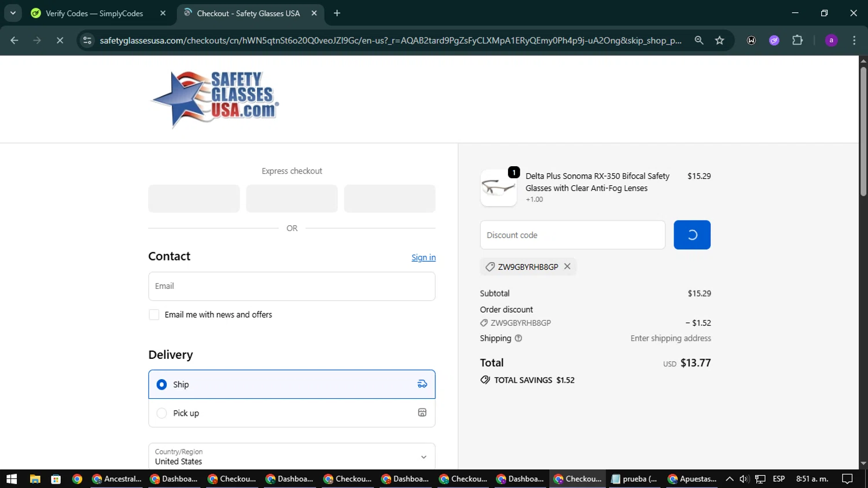Screen dimensions: 868x488
Task: Select the Pick up delivery radio option
Action: pos(162,413)
